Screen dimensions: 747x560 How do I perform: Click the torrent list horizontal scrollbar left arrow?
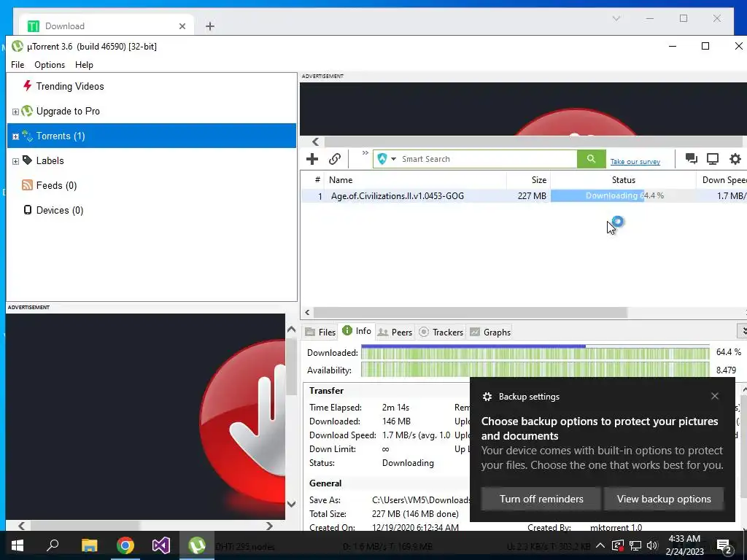coord(307,312)
